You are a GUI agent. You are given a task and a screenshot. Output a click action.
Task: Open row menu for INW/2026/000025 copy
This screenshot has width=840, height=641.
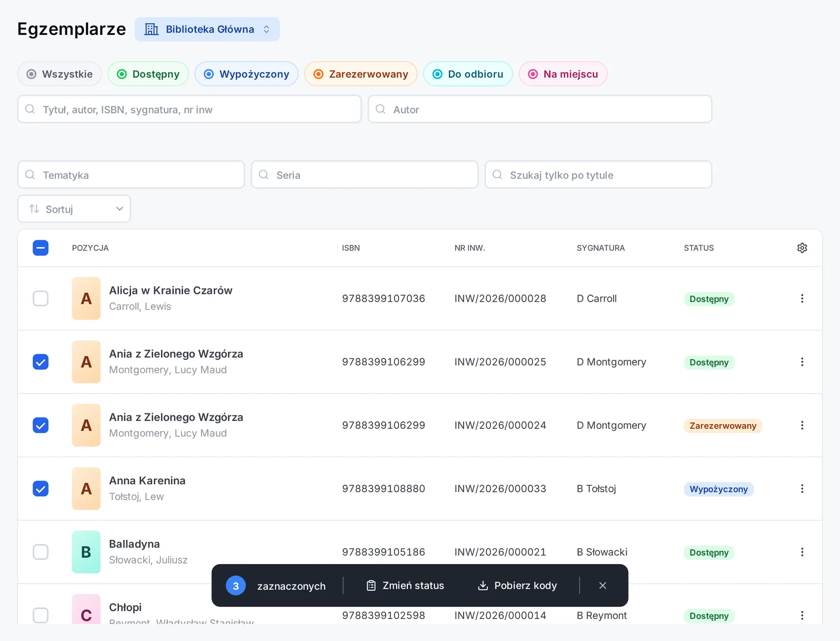point(802,362)
